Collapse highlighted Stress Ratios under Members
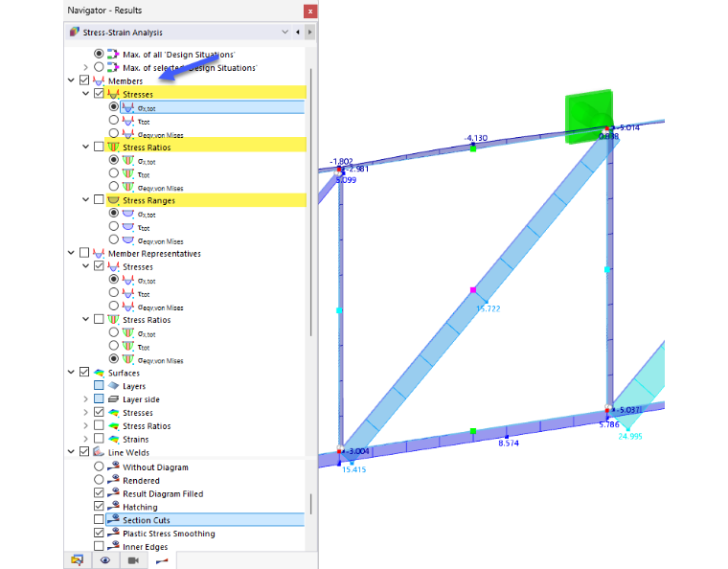This screenshot has width=728, height=569. click(85, 147)
